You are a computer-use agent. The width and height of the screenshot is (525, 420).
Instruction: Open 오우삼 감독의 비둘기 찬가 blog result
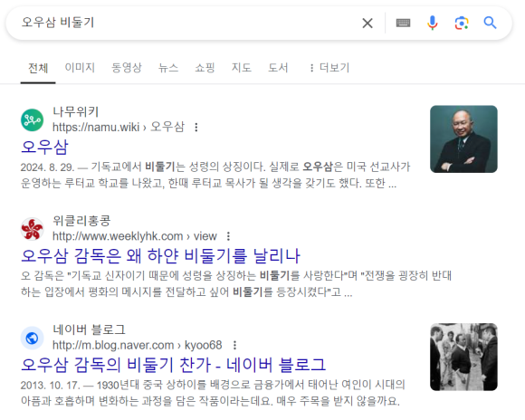[174, 365]
